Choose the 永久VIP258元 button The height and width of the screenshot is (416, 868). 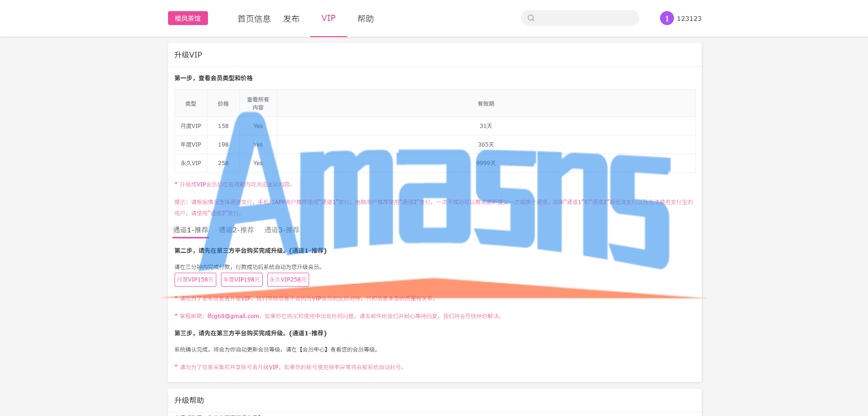click(288, 280)
